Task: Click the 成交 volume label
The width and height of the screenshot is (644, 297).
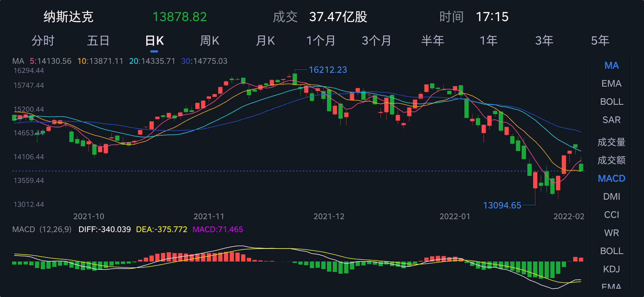Action: point(285,17)
